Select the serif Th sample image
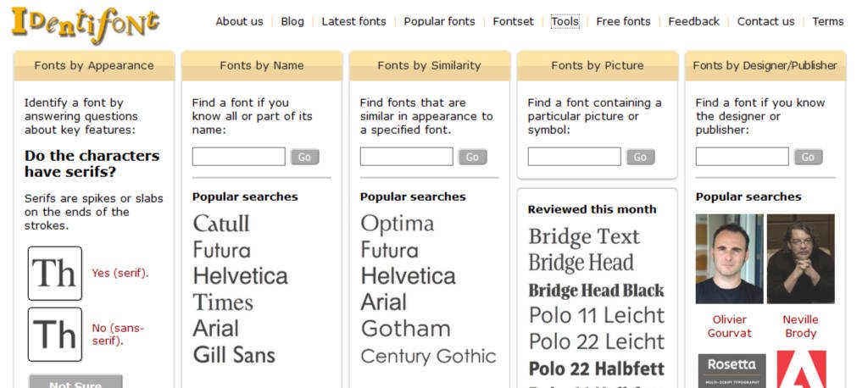Screen dimensions: 868x388 click(55, 274)
